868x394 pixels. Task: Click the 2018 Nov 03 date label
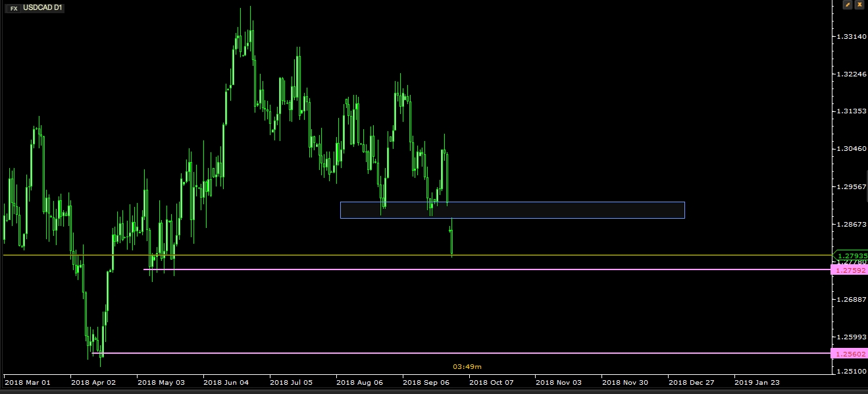click(x=559, y=382)
